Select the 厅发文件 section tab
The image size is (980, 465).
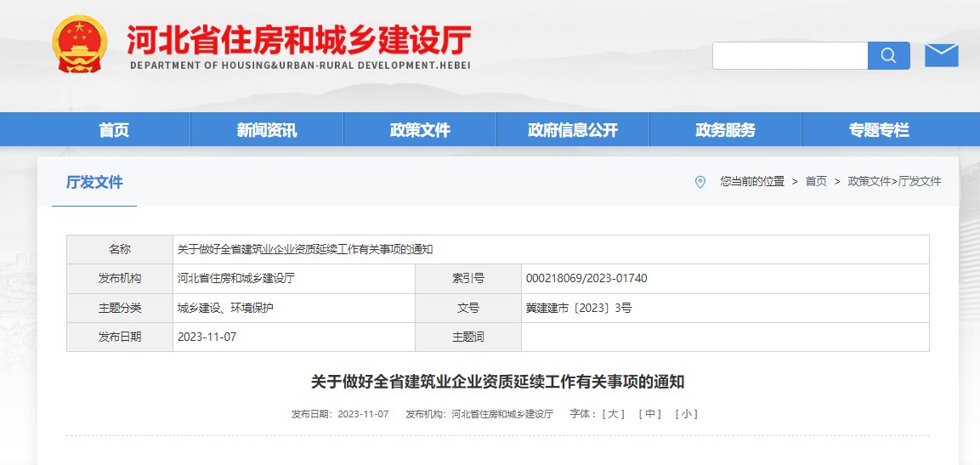pyautogui.click(x=94, y=183)
